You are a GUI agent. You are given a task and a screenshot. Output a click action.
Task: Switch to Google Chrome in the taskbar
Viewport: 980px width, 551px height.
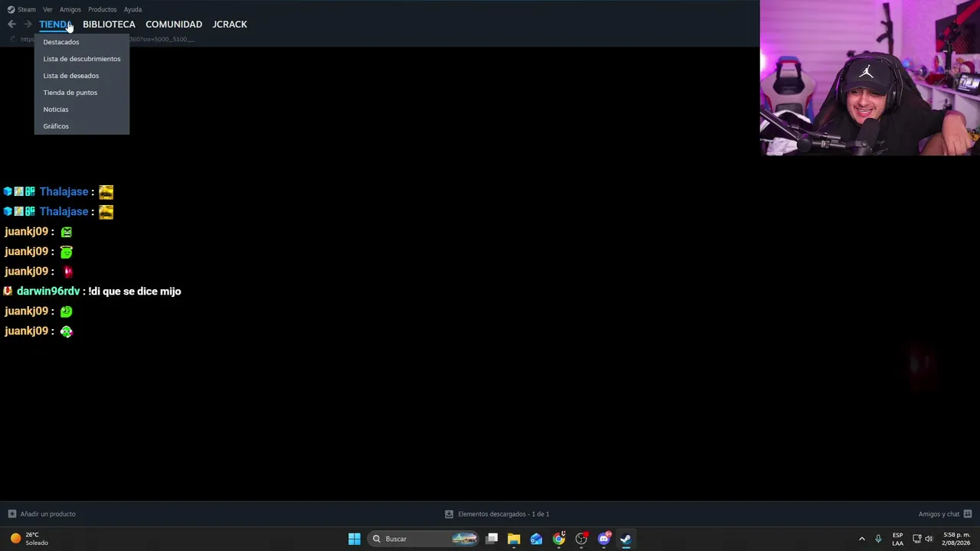559,539
